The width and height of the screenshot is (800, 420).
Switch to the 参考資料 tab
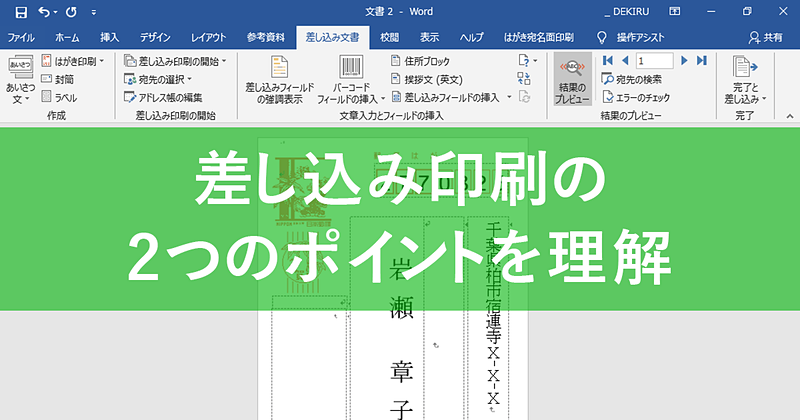265,37
